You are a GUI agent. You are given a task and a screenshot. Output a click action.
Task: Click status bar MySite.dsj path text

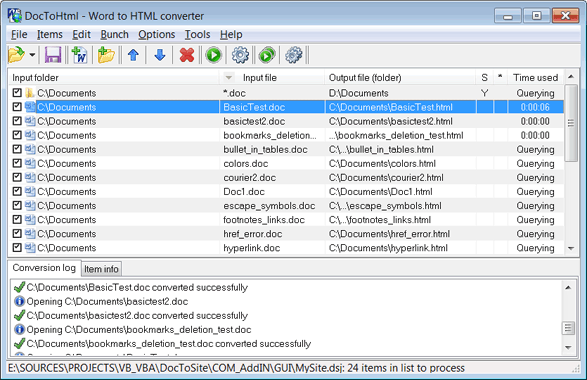[176, 368]
